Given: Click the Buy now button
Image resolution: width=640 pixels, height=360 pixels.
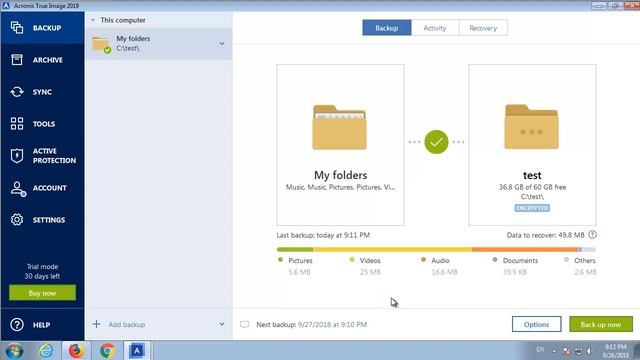Looking at the screenshot, I should click(42, 293).
